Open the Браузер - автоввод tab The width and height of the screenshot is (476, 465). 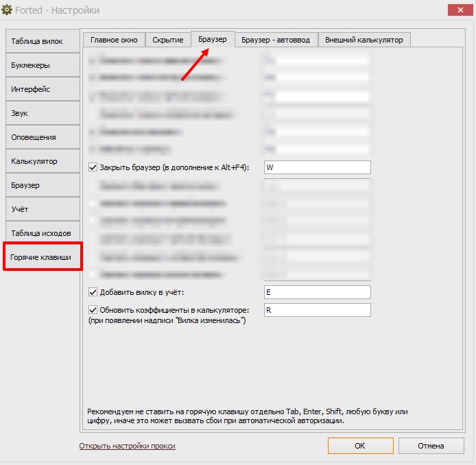(x=276, y=40)
